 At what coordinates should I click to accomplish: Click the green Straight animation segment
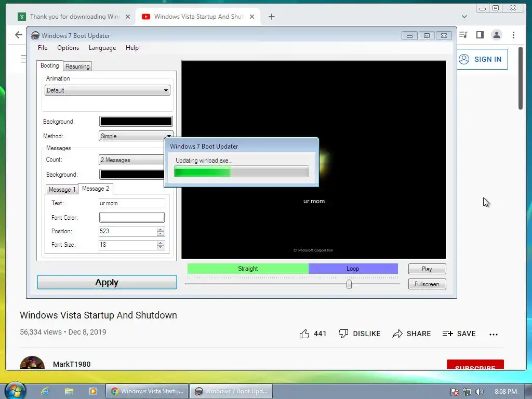point(248,269)
